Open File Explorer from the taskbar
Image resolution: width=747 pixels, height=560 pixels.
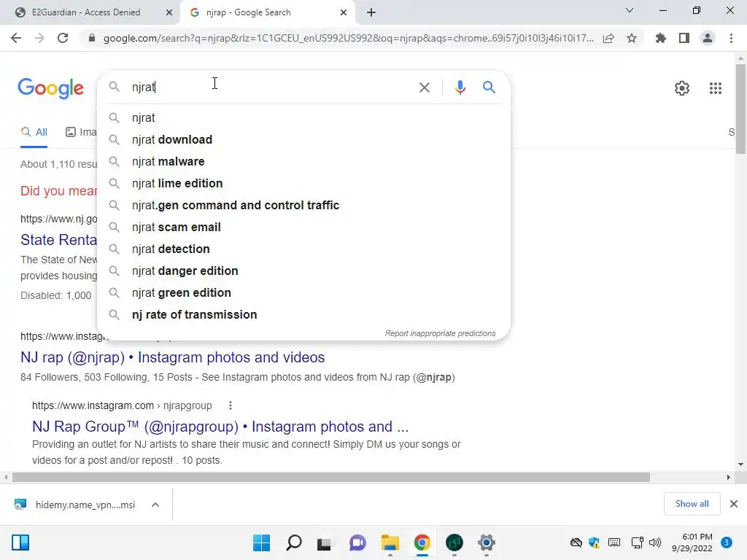click(x=390, y=542)
